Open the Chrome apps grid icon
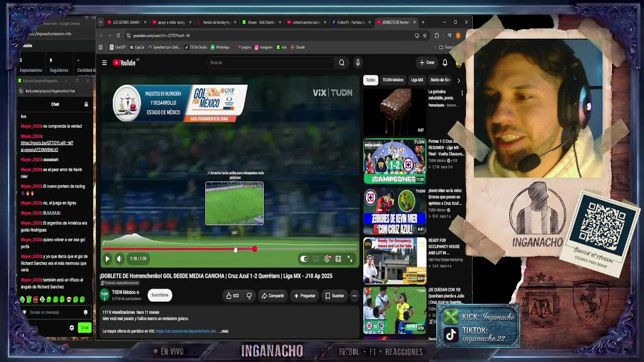 101,47
